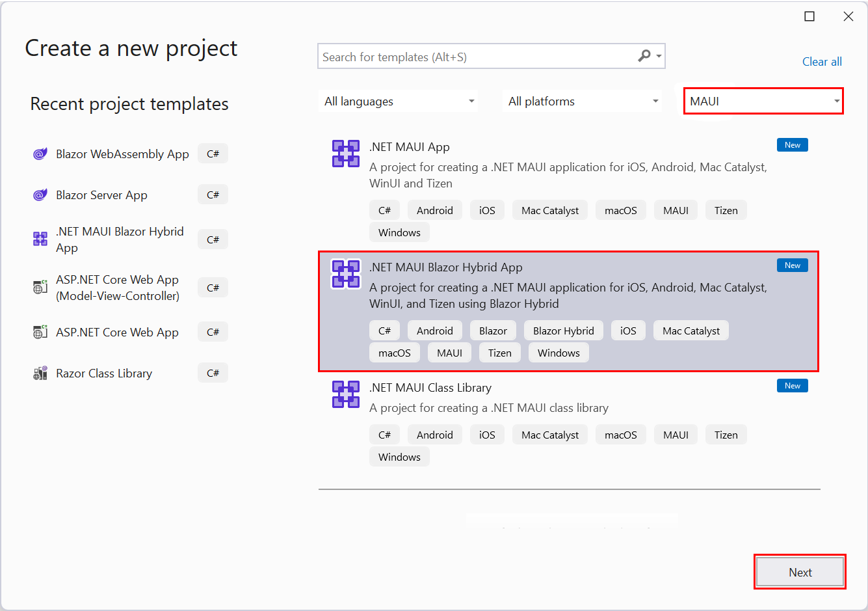Image resolution: width=868 pixels, height=611 pixels.
Task: Open the All platforms dropdown
Action: point(583,102)
